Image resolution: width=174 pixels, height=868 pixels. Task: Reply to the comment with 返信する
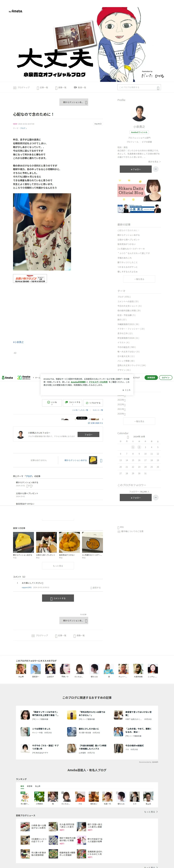click(96, 588)
